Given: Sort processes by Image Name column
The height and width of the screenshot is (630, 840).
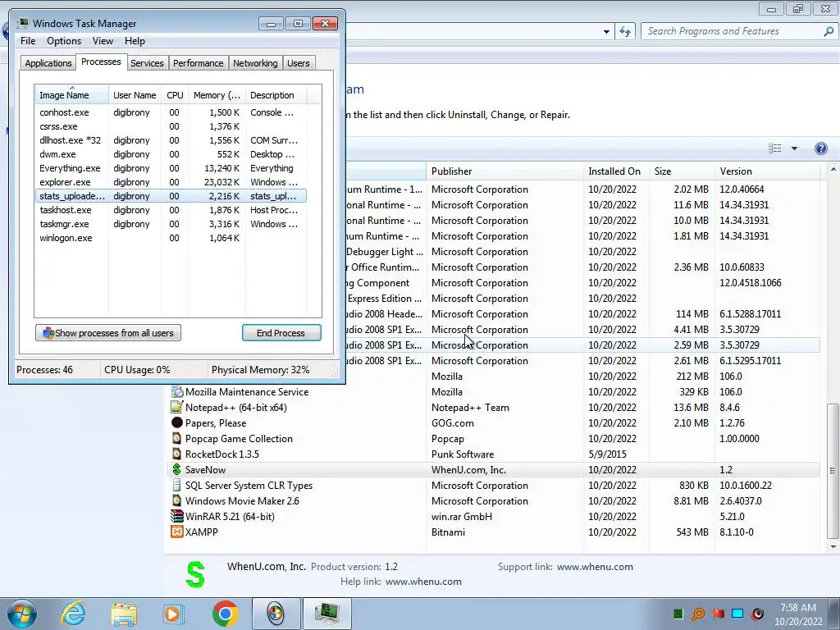Looking at the screenshot, I should point(72,95).
